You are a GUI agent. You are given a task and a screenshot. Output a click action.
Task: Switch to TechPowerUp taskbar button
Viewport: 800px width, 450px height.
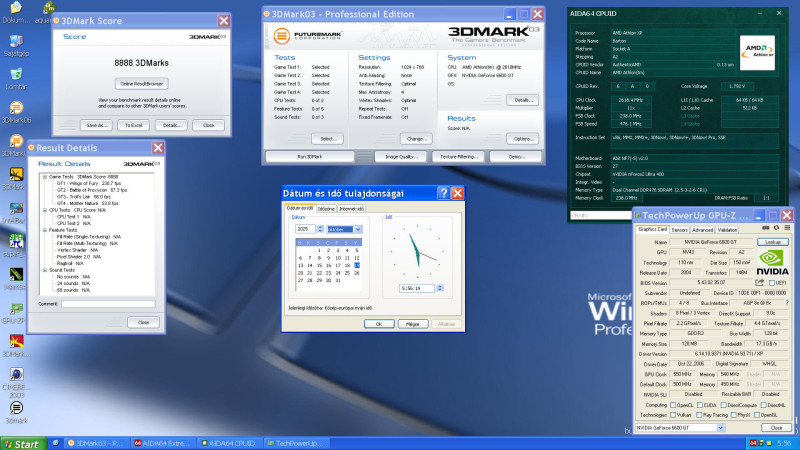298,443
